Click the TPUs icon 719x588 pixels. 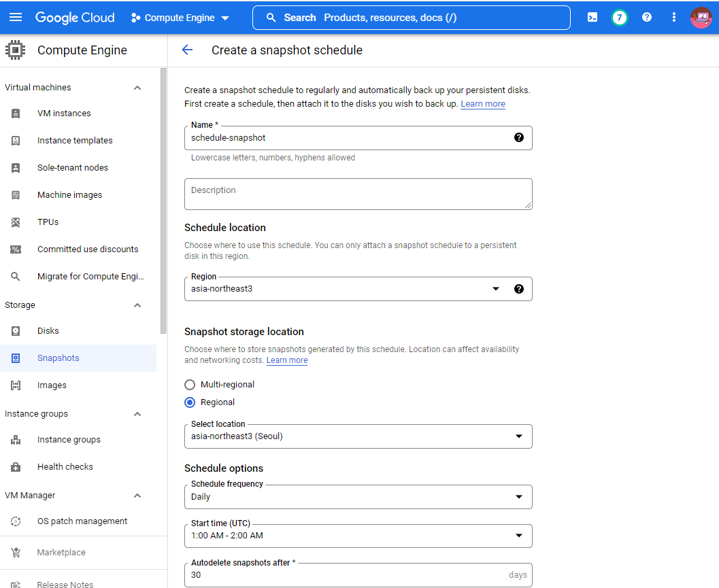pyautogui.click(x=16, y=222)
